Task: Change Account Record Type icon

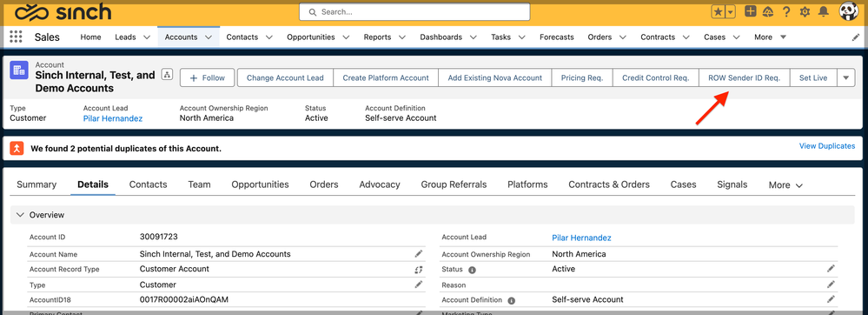Action: (419, 270)
